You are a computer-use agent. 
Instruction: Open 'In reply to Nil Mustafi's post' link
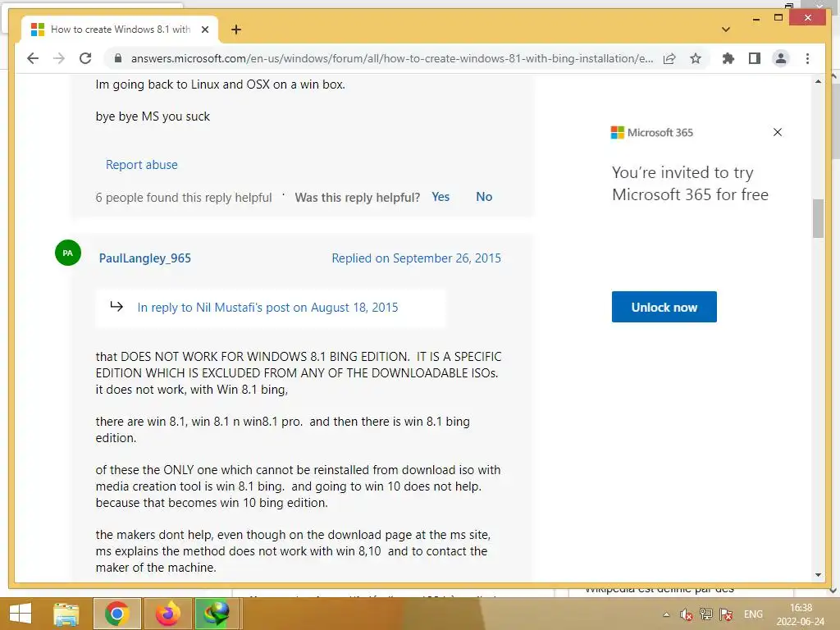tap(267, 308)
